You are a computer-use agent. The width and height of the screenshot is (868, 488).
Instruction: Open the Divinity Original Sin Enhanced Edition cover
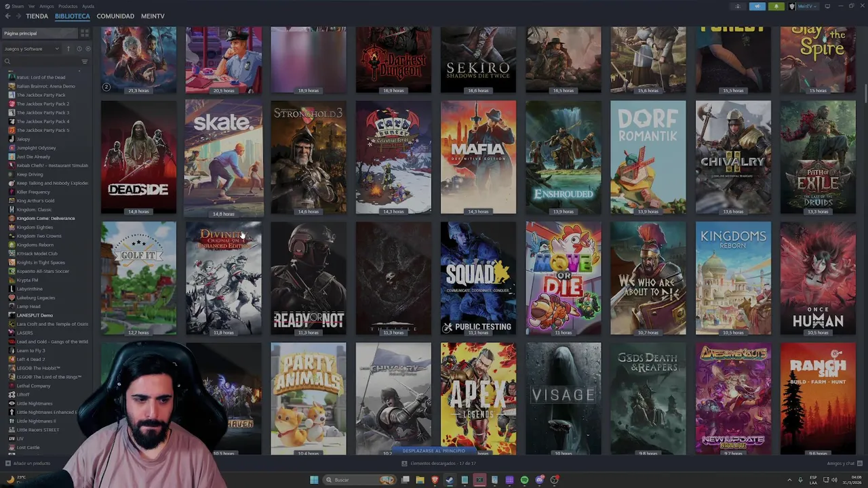[x=224, y=279]
